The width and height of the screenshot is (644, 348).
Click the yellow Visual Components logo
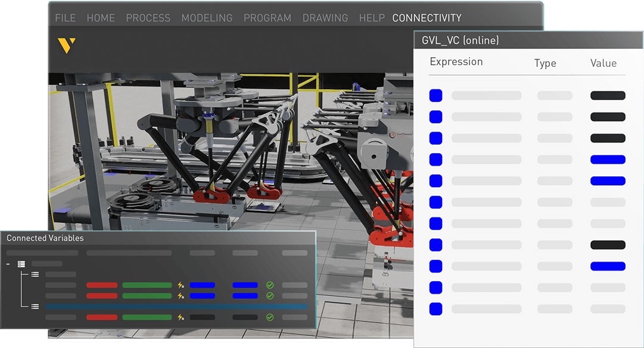(67, 45)
